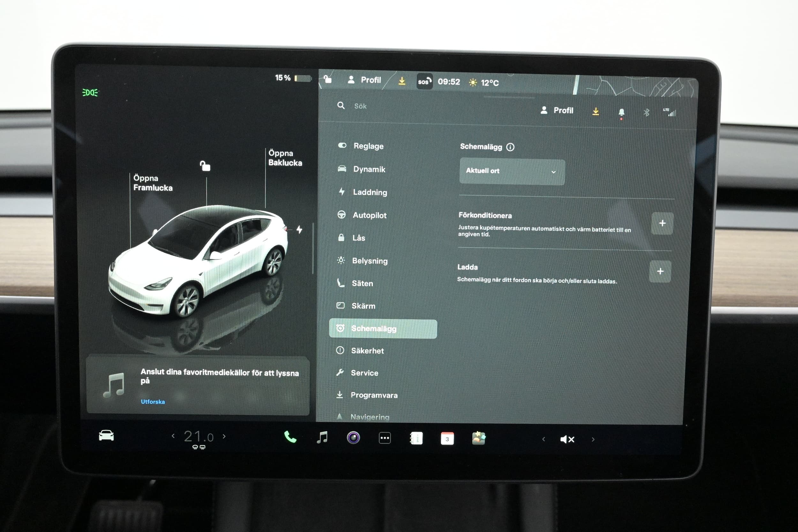798x532 pixels.
Task: Open the Camera app
Action: 353,438
